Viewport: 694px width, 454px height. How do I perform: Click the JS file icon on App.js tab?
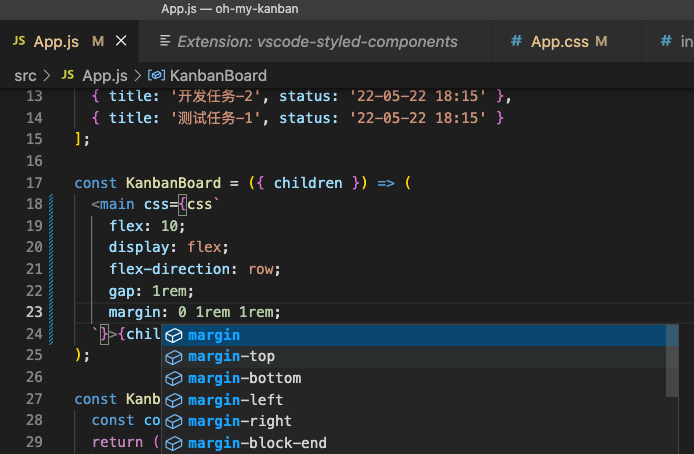point(19,41)
